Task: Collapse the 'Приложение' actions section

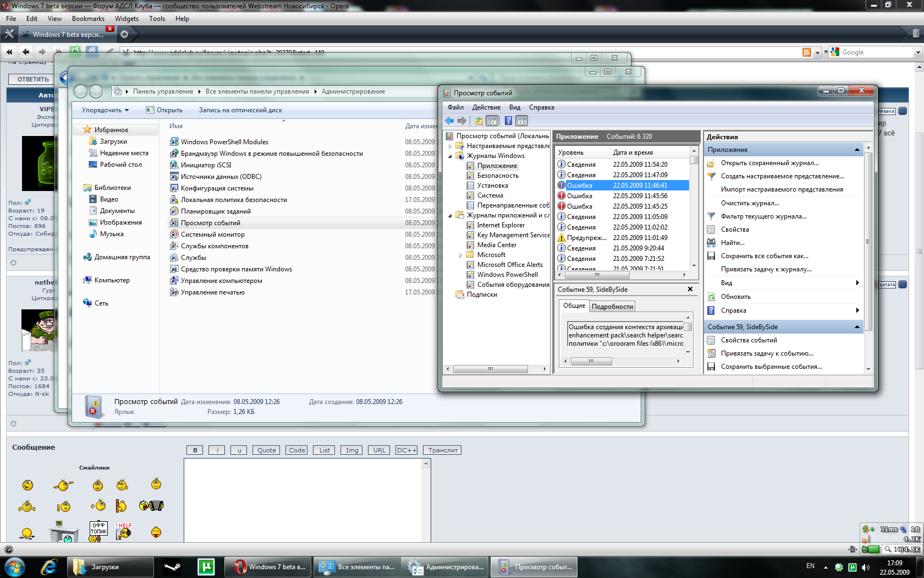Action: coord(856,150)
